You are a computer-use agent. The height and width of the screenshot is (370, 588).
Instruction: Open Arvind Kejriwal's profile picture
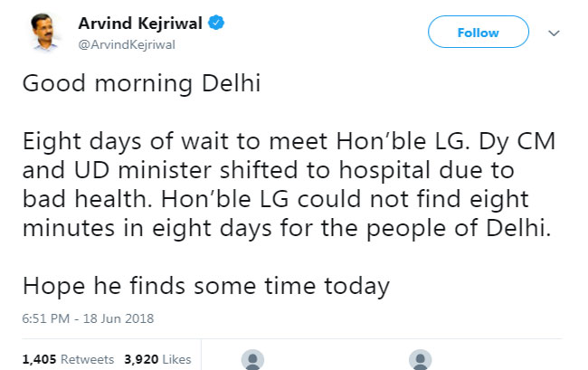pyautogui.click(x=42, y=33)
